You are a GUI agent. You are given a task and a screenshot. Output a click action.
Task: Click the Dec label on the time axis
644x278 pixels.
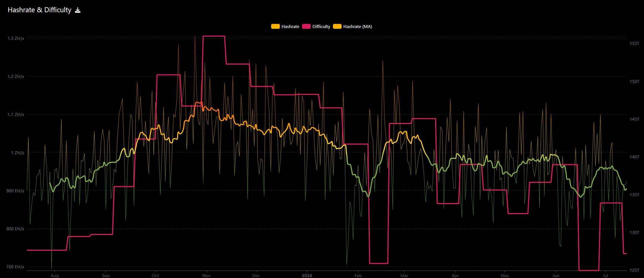click(x=256, y=276)
